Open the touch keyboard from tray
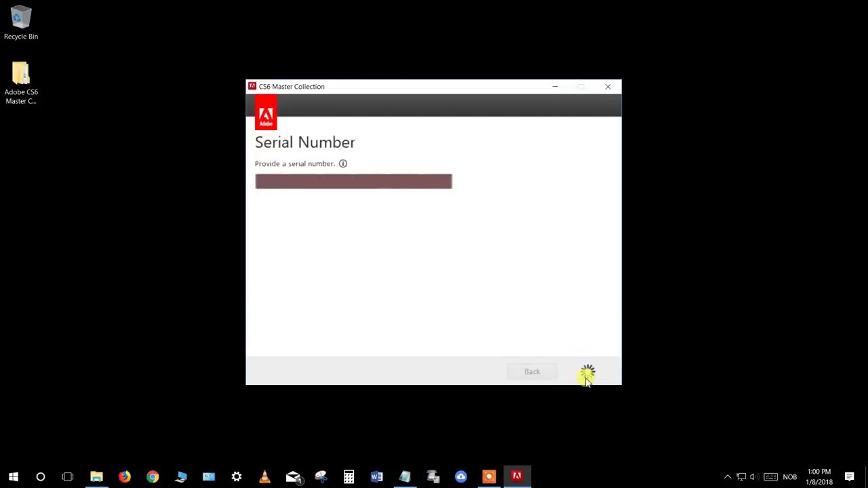868x488 pixels. [x=771, y=477]
